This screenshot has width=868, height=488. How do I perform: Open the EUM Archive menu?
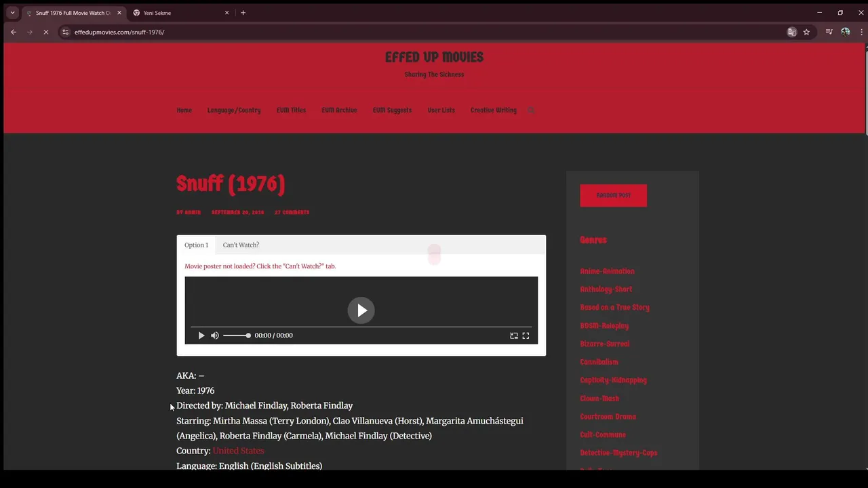(x=339, y=110)
